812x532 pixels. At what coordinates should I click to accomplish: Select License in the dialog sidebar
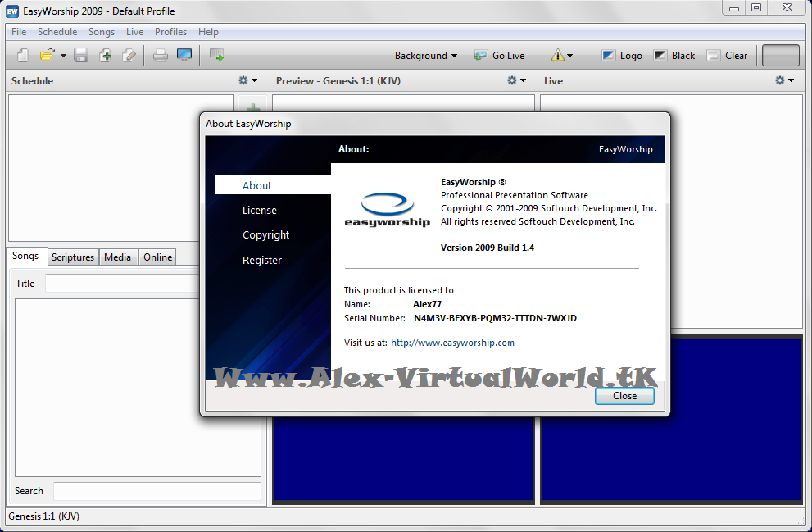(260, 211)
